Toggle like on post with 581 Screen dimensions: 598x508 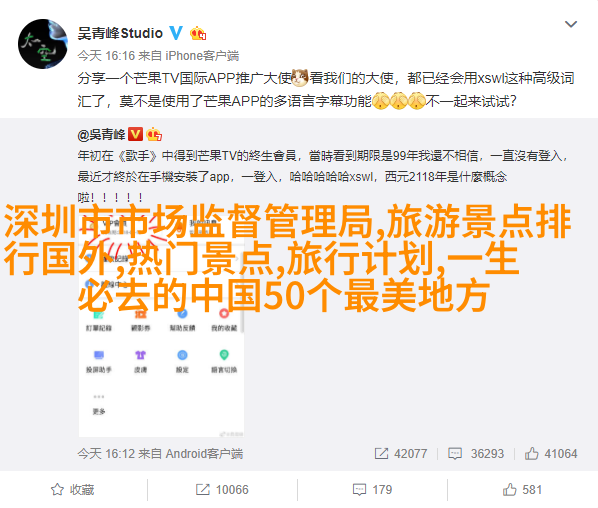(522, 489)
